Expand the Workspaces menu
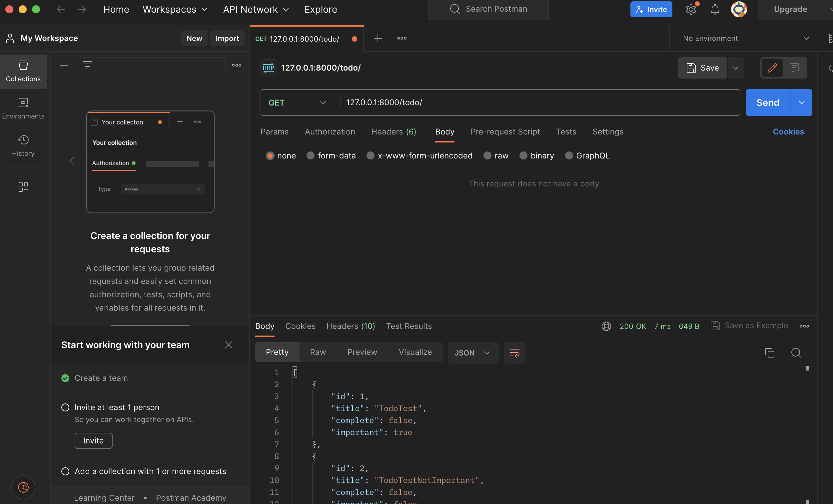This screenshot has width=833, height=504. point(175,9)
